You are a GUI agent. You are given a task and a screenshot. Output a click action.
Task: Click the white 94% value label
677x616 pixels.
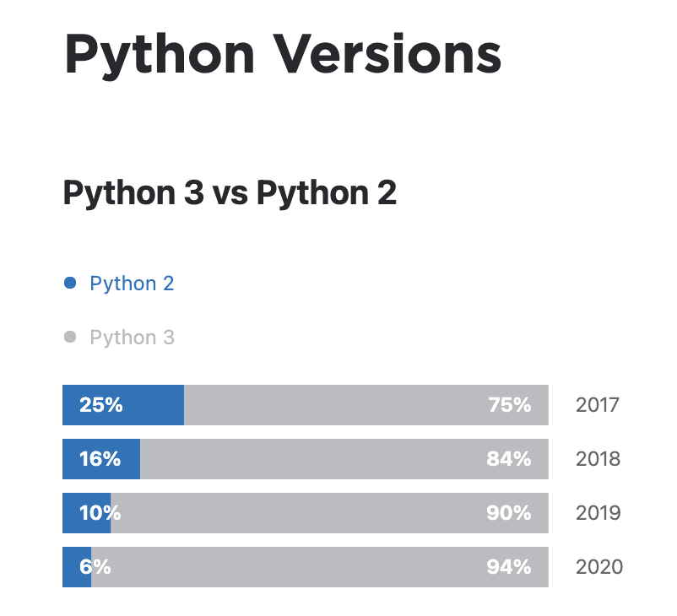tap(509, 567)
